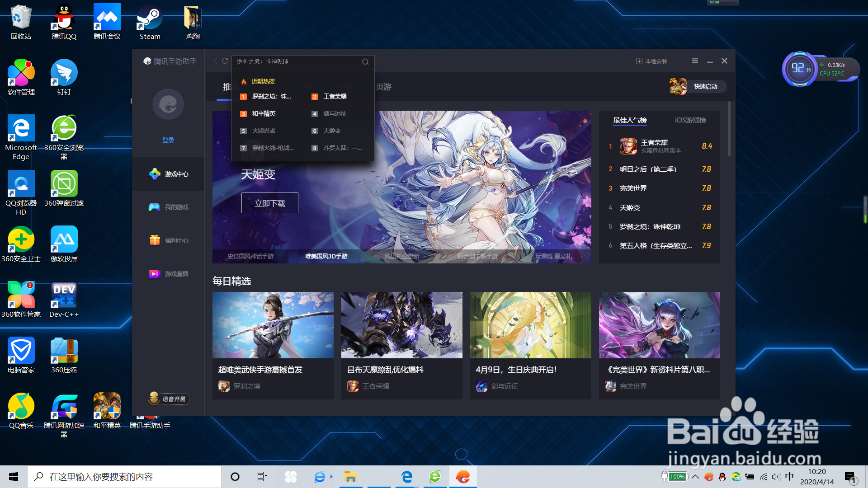Click the QQ音乐 desktop icon
Viewport: 868px width, 488px height.
coord(21,411)
